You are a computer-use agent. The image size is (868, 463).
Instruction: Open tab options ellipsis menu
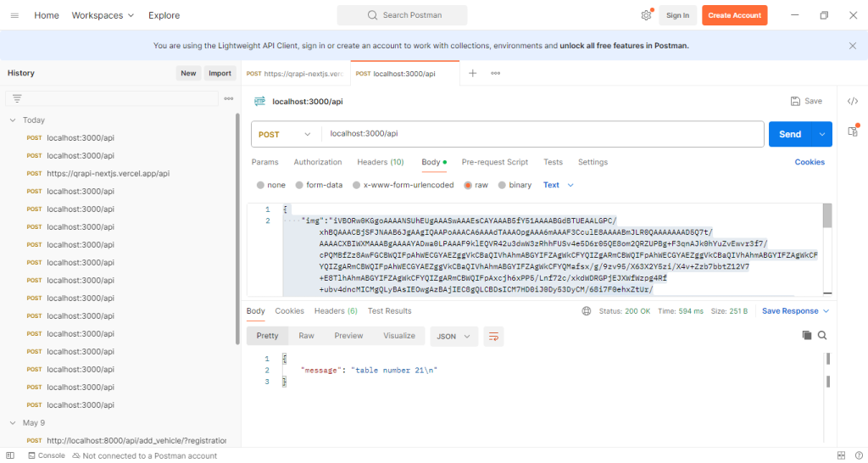[x=495, y=73]
